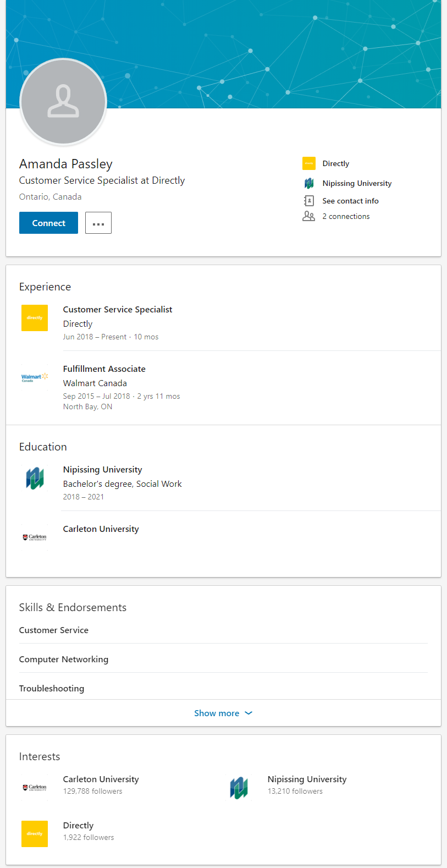Open the Directly company link in summary

tap(336, 163)
